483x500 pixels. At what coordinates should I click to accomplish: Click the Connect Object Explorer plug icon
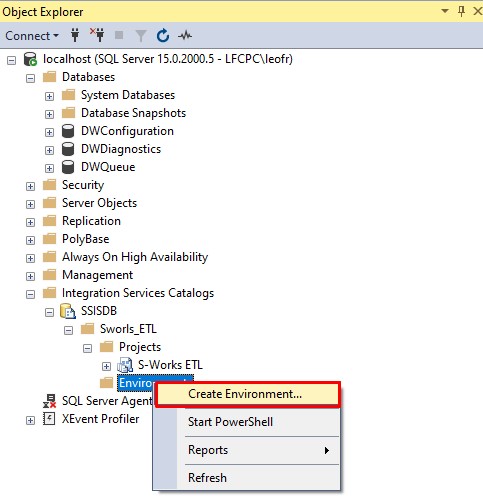(75, 35)
